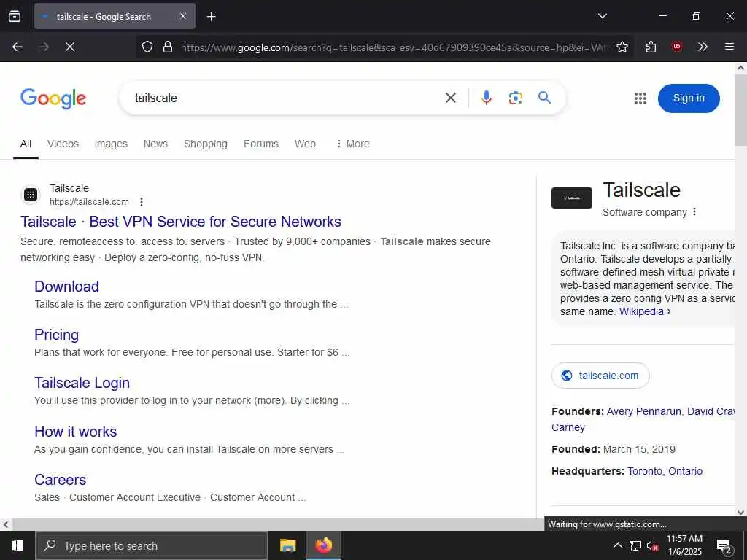Switch to the Shopping results tab
Viewport: 747px width, 560px height.
[x=205, y=144]
